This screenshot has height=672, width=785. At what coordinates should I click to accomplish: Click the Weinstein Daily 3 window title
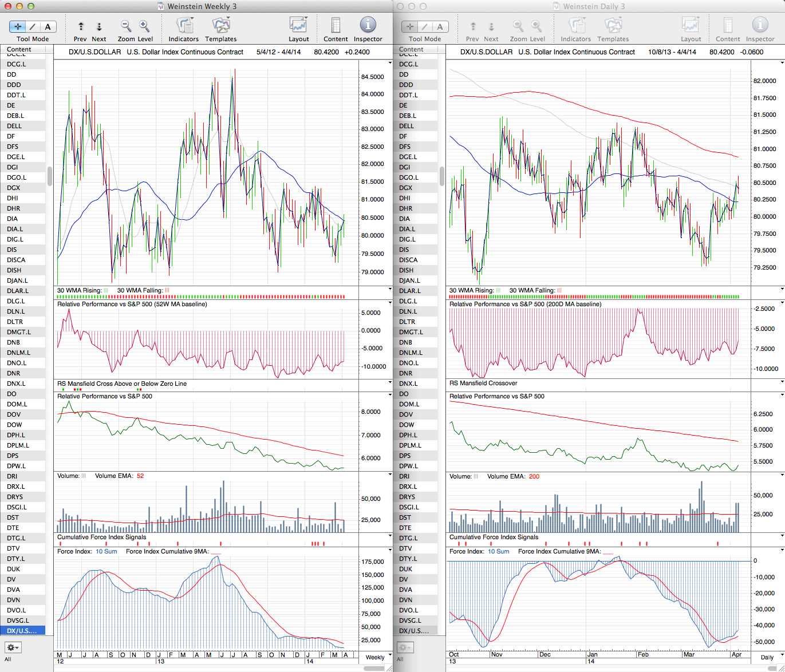pos(593,6)
